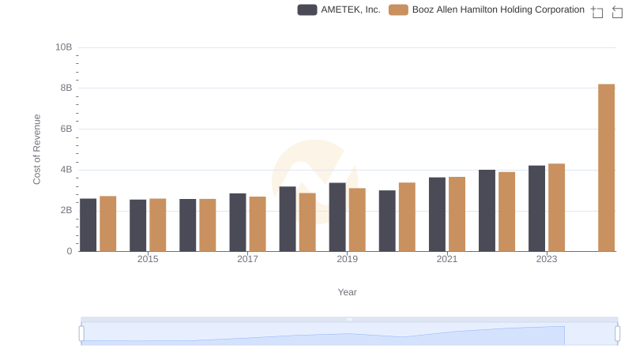Select the Booz Allen bar for 2017
This screenshot has height=364, width=632.
click(x=258, y=224)
